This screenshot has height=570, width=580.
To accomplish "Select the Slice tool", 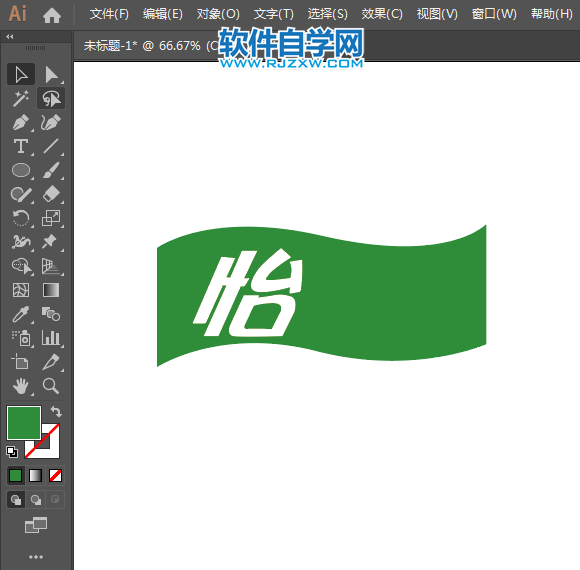I will 51,362.
